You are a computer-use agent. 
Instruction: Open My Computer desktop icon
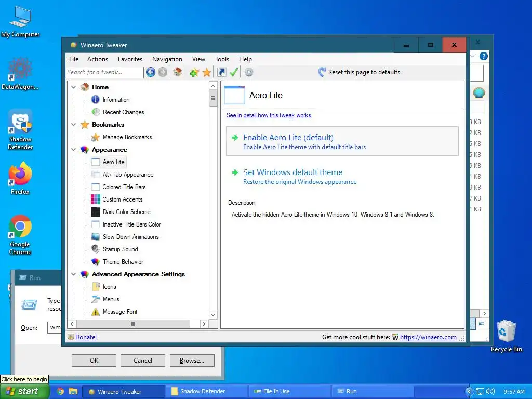click(20, 21)
